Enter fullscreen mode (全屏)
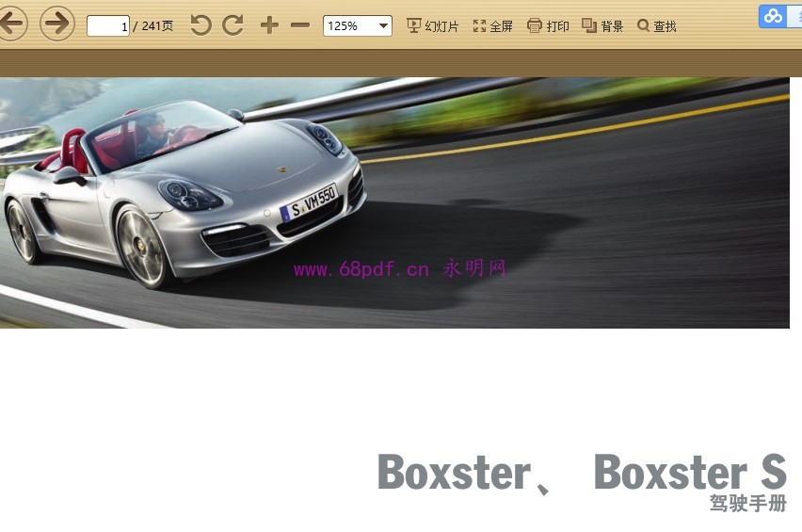The image size is (802, 532). pos(493,25)
